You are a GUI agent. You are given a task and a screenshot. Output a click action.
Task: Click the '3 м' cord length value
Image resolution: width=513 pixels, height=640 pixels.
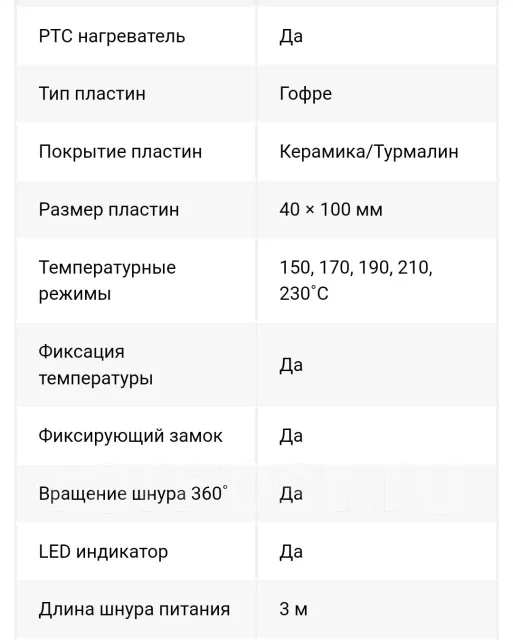click(293, 609)
